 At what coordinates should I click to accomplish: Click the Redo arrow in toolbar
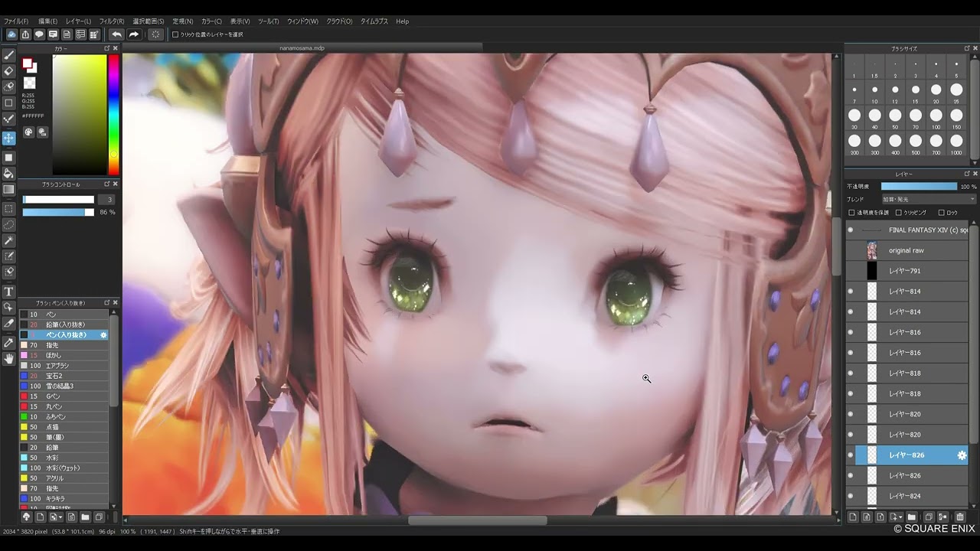(x=133, y=34)
